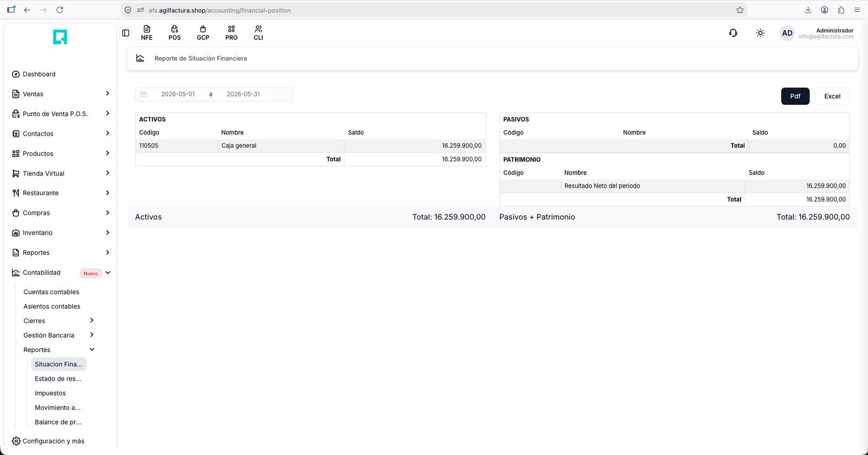Toggle the sidebar collapse button

(x=126, y=33)
